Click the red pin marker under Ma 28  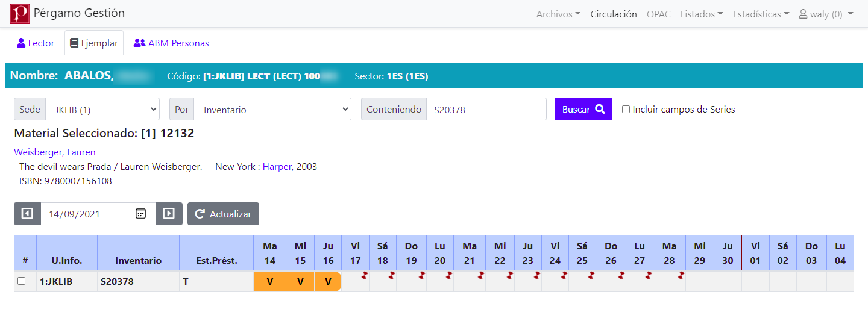click(x=681, y=275)
